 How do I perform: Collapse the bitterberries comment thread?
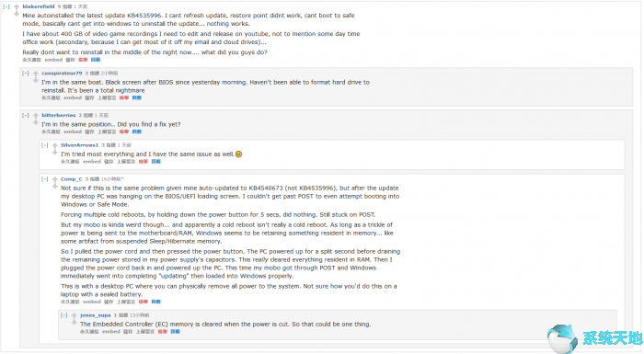26,116
